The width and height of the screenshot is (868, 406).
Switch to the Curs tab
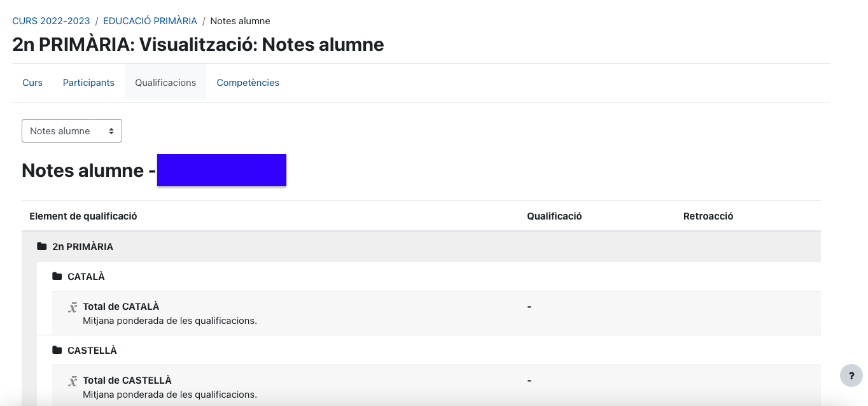point(32,83)
